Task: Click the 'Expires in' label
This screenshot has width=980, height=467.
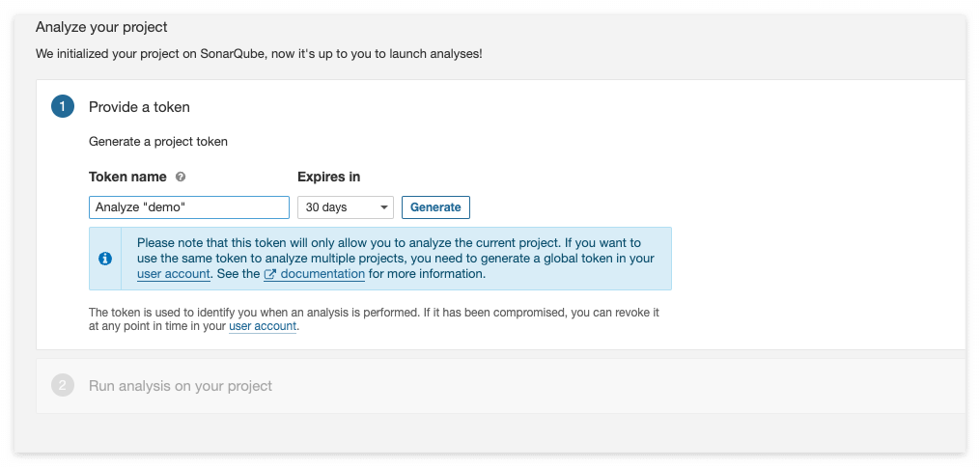Action: pyautogui.click(x=328, y=178)
